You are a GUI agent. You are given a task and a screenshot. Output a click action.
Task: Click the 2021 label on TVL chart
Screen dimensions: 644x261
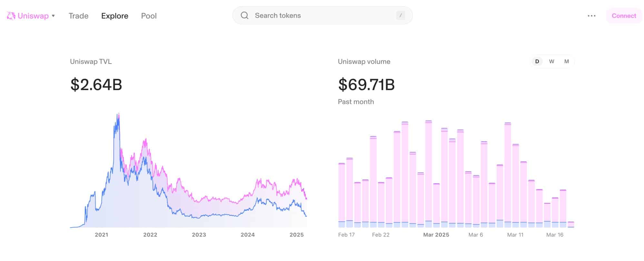[x=101, y=235]
